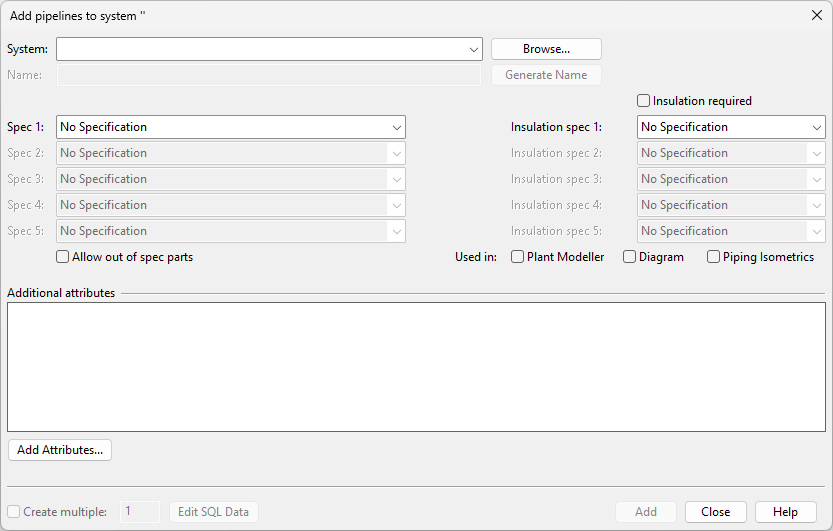Open Help for this dialog
The height and width of the screenshot is (531, 833).
[x=785, y=512]
